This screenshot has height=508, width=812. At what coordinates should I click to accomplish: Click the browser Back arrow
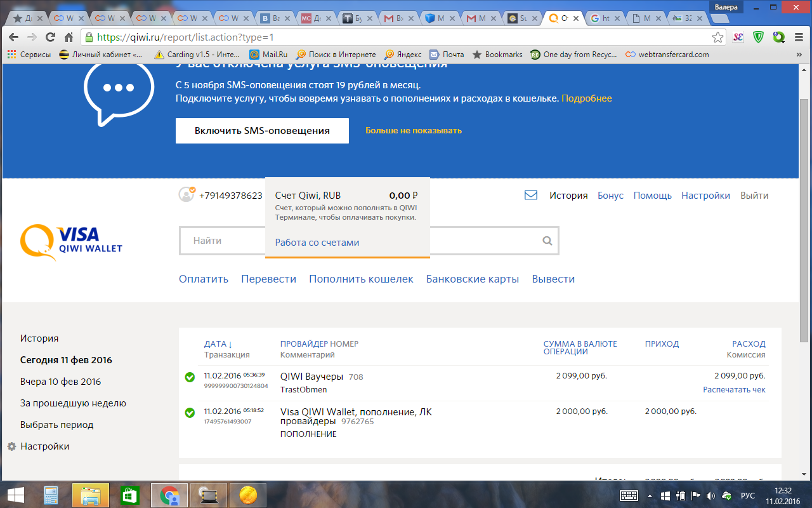[x=13, y=37]
